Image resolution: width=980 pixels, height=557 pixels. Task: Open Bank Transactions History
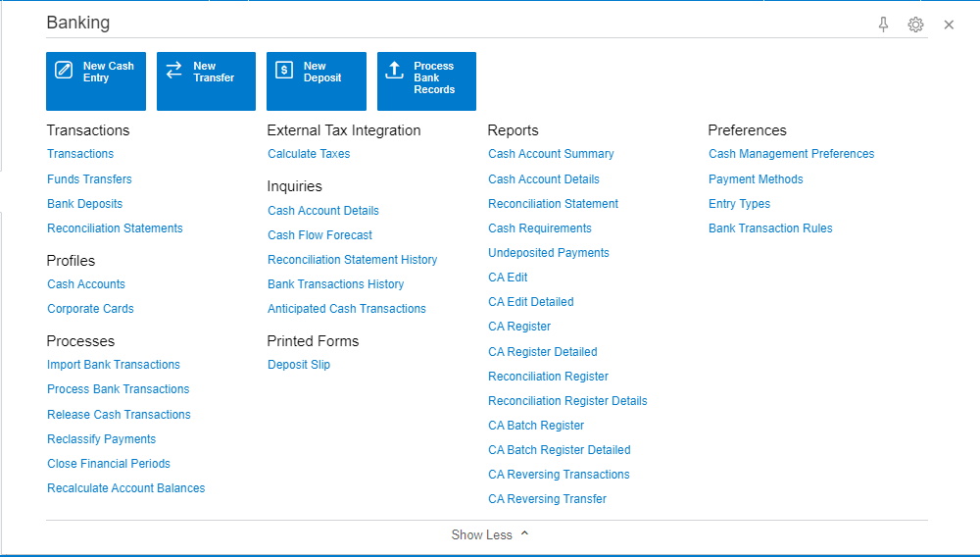(335, 283)
